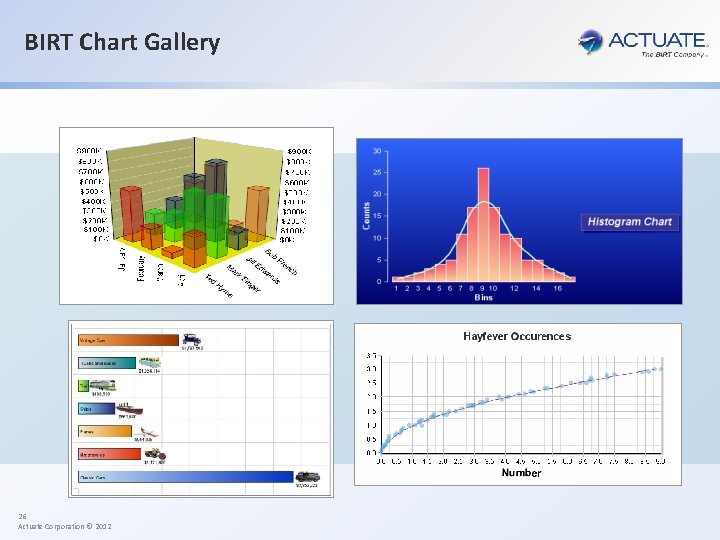Image resolution: width=720 pixels, height=540 pixels.
Task: Click the "BIRT Chart Gallery" slide title
Action: tap(122, 42)
